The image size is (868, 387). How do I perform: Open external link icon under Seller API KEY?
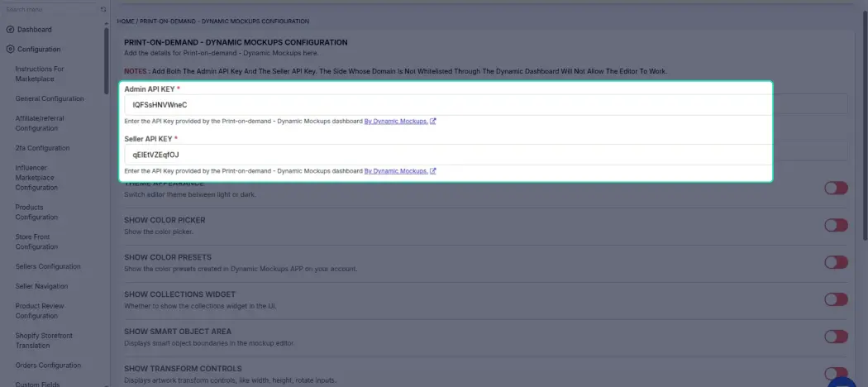click(x=433, y=171)
